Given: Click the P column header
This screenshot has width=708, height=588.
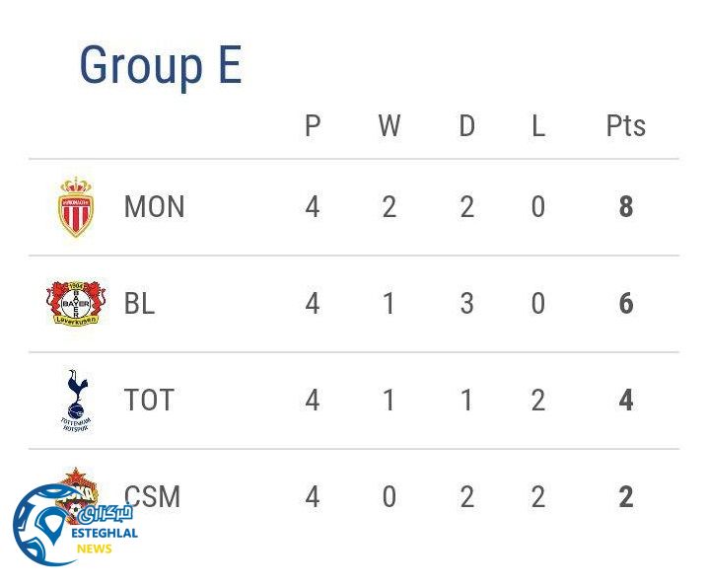Looking at the screenshot, I should (x=313, y=126).
